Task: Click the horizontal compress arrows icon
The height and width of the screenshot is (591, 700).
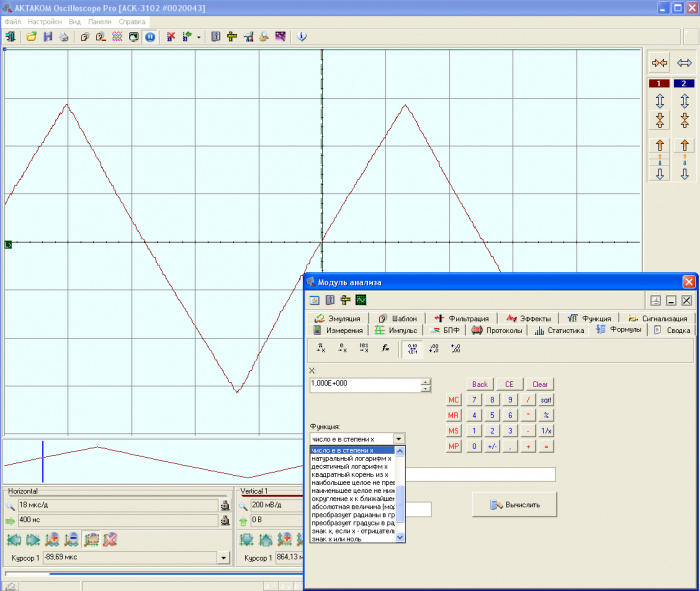Action: (659, 63)
